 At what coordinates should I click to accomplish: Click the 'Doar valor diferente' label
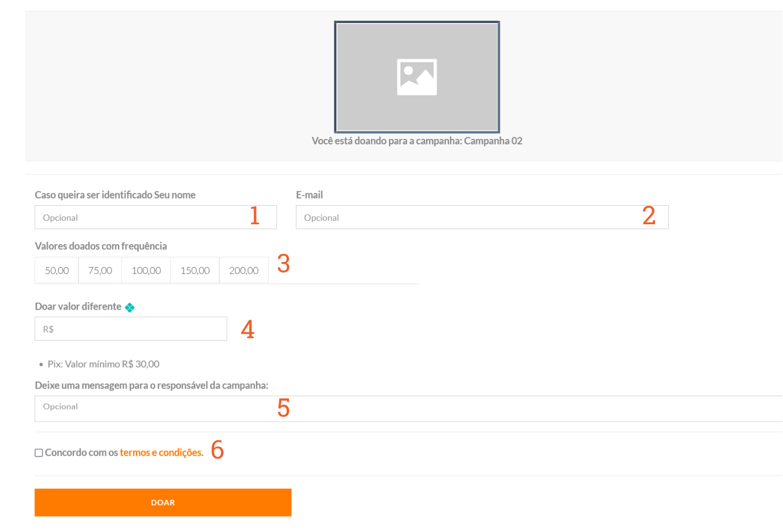[x=78, y=307]
